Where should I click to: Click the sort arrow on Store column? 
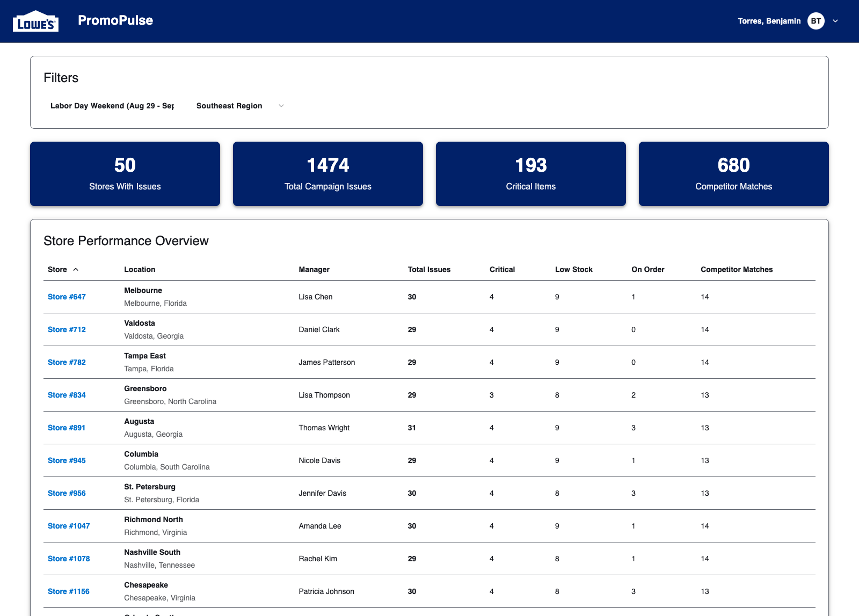coord(75,269)
